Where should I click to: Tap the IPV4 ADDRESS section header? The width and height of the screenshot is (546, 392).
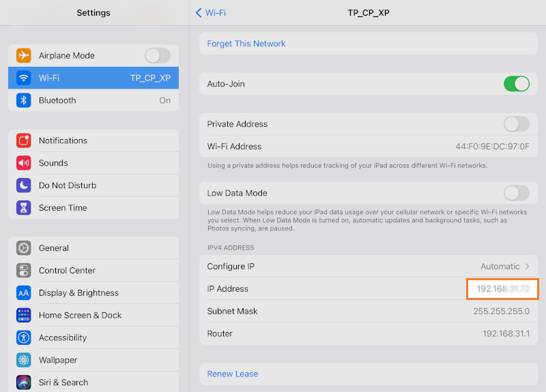point(231,247)
